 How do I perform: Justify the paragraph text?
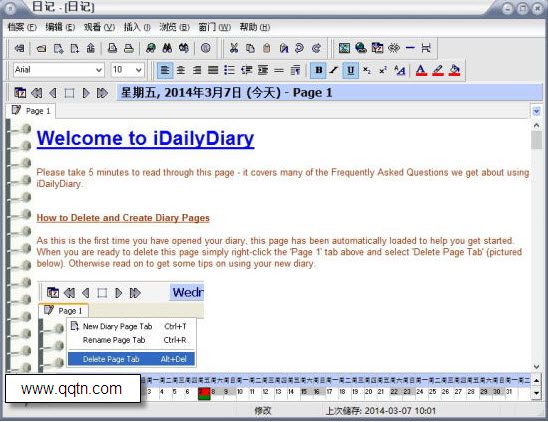coord(213,70)
